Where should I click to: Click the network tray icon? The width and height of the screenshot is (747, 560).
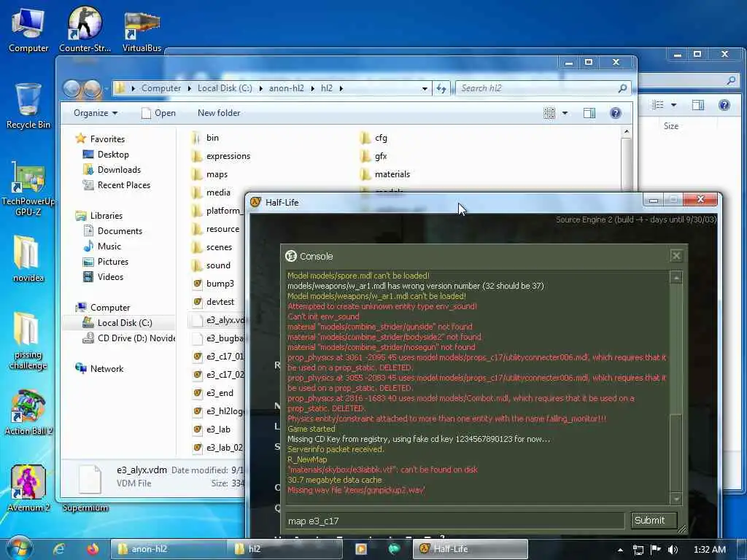[x=638, y=550]
